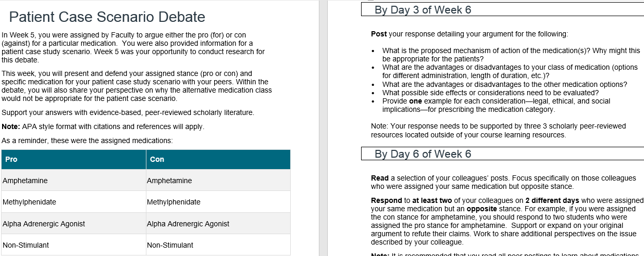This screenshot has height=256, width=644.
Task: Click the bold word "Read"
Action: point(380,178)
